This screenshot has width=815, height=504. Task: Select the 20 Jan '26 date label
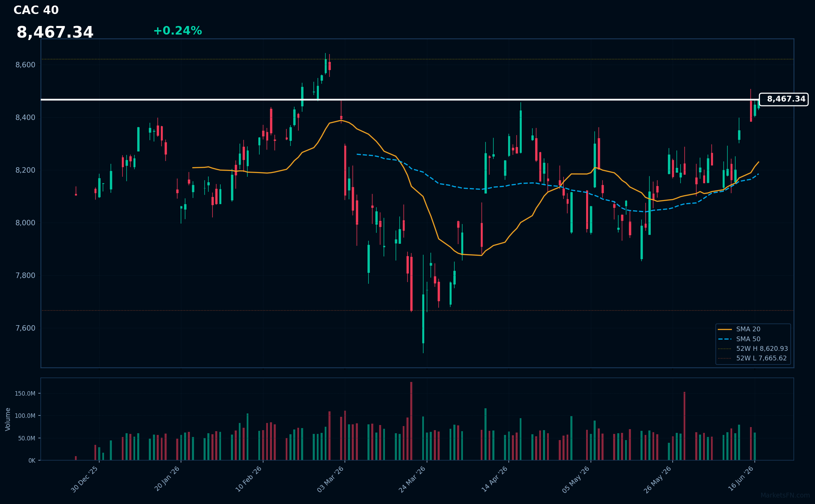(x=167, y=479)
